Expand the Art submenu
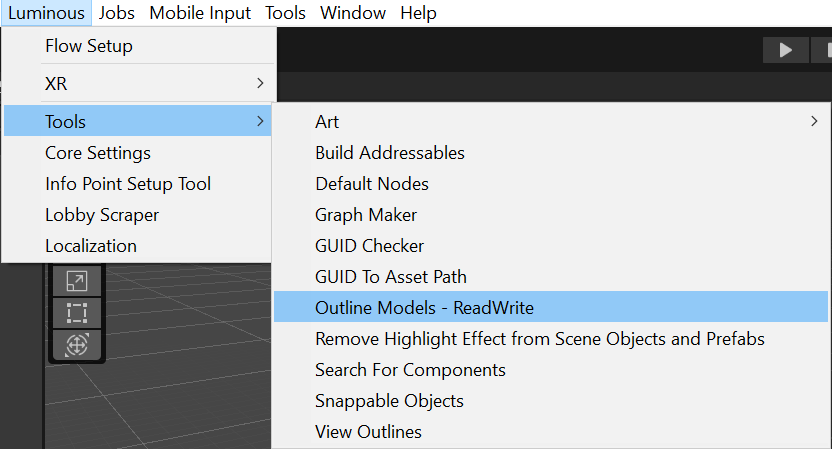Screen dimensions: 832x449 point(551,122)
